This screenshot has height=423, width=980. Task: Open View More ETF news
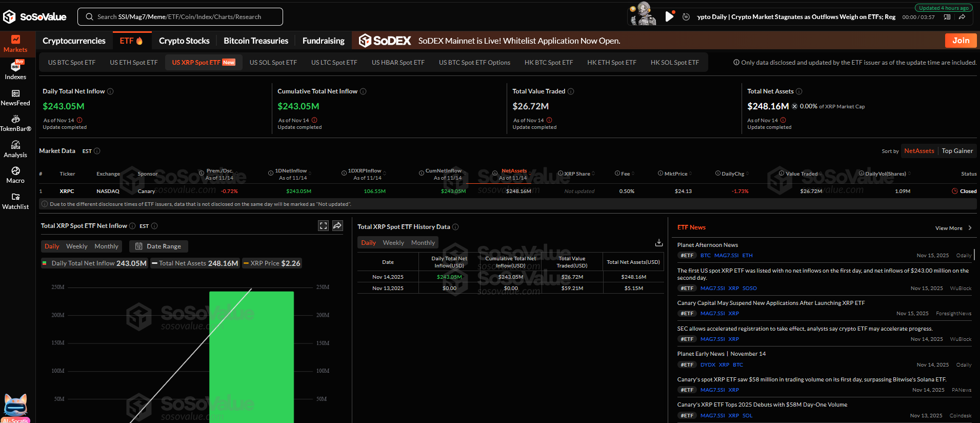pos(953,228)
